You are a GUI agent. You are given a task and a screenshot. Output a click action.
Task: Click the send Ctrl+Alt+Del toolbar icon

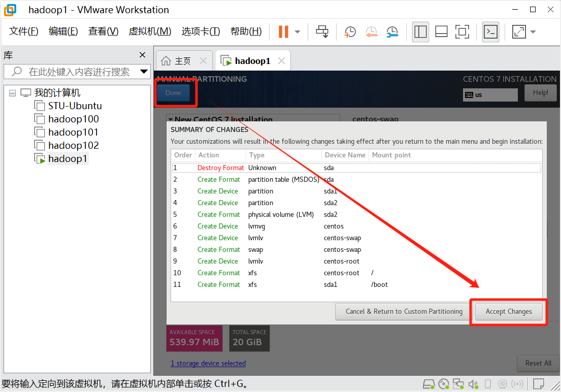322,32
